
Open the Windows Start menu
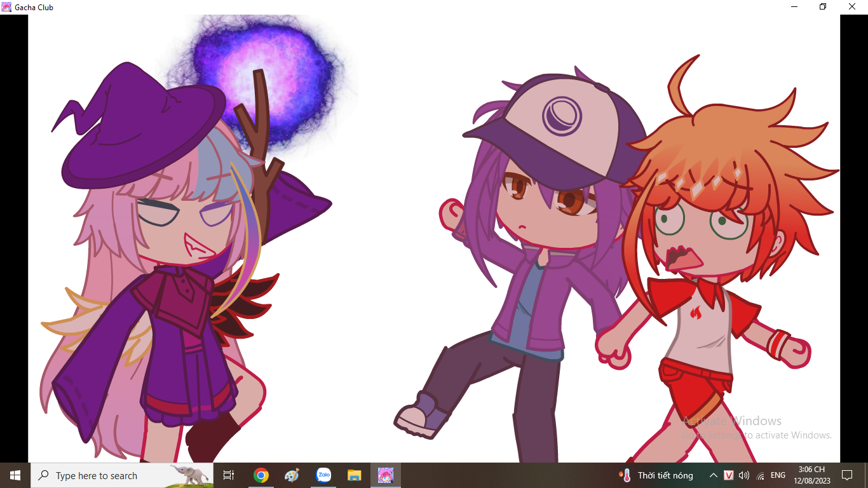[x=15, y=475]
